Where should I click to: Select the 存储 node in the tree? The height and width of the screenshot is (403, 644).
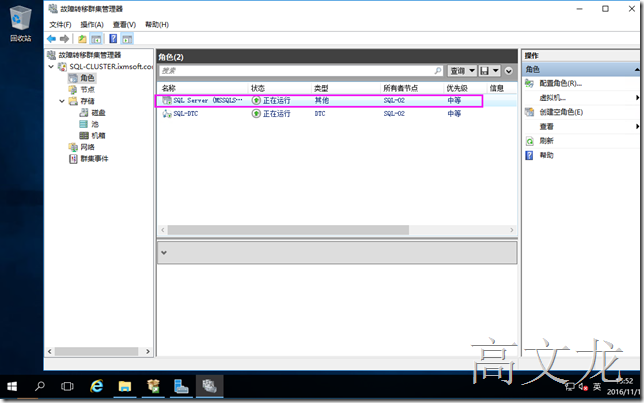tap(87, 101)
